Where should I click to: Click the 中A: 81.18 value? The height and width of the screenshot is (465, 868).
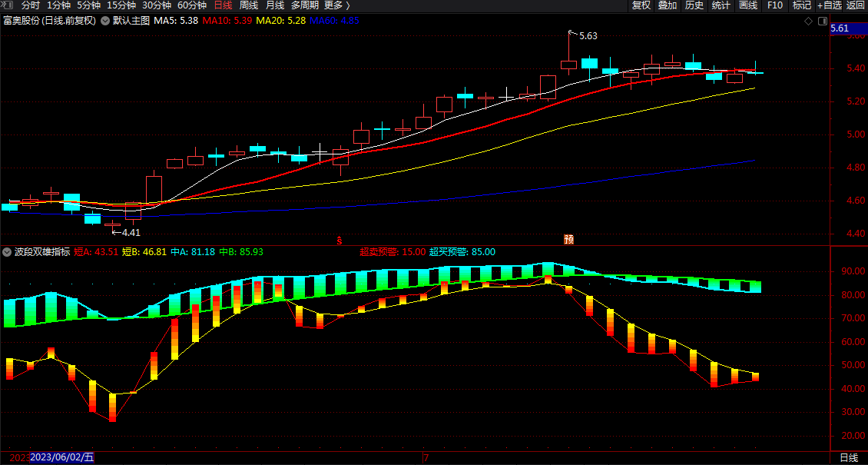click(194, 252)
